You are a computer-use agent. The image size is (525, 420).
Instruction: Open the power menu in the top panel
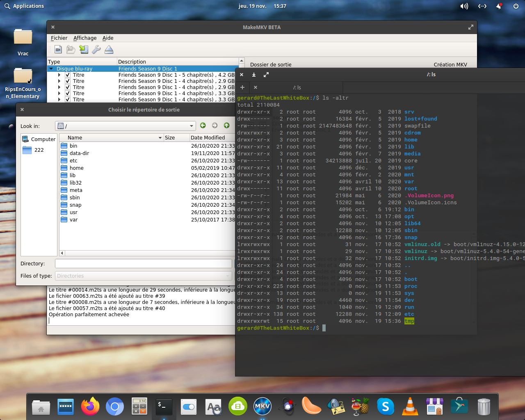(516, 6)
